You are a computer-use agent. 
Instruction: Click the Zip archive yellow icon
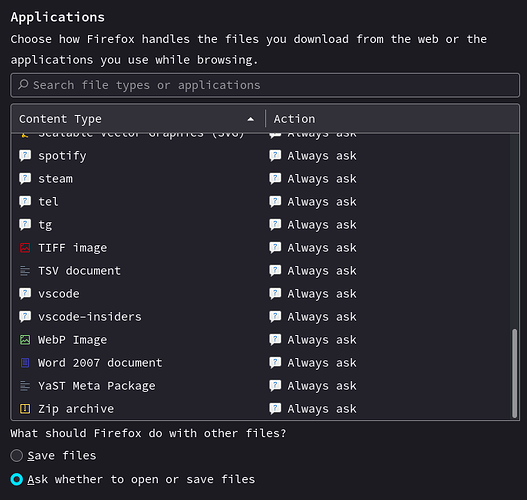[x=25, y=409]
